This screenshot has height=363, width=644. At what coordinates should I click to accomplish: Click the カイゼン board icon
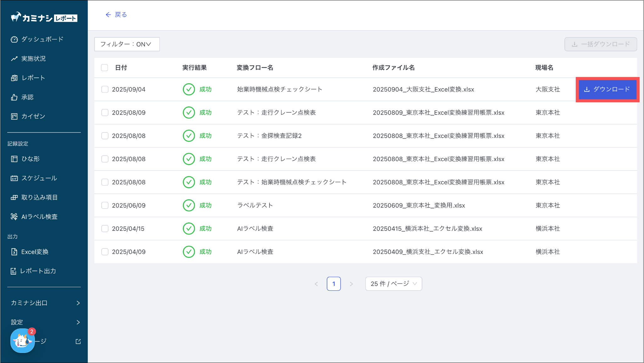click(14, 116)
